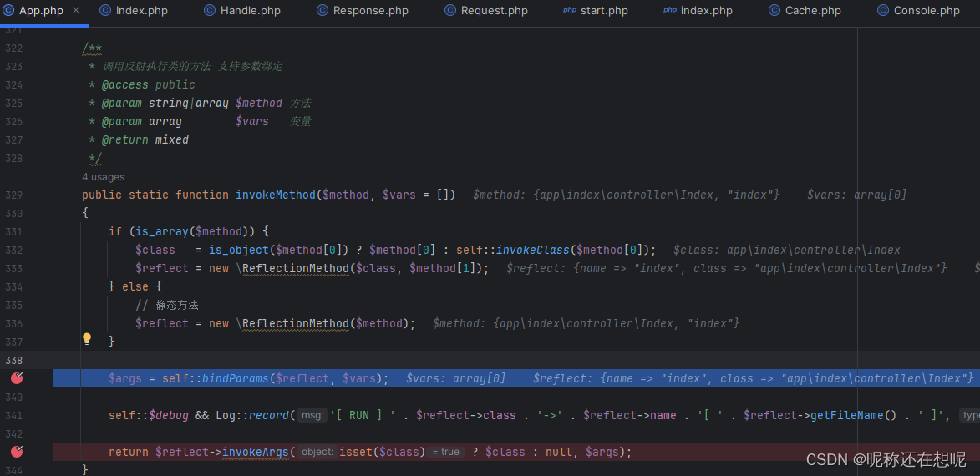This screenshot has height=476, width=980.
Task: Click the class icon on Cache.php tab
Action: click(x=774, y=11)
